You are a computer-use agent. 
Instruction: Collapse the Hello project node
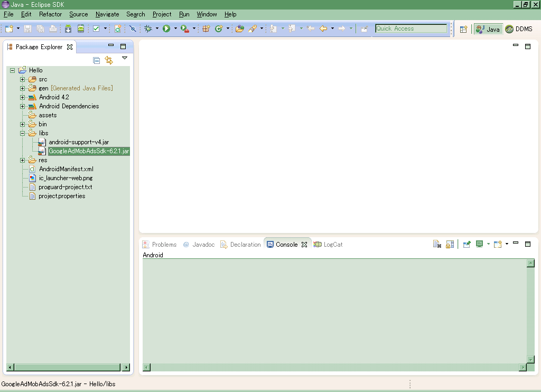tap(13, 70)
